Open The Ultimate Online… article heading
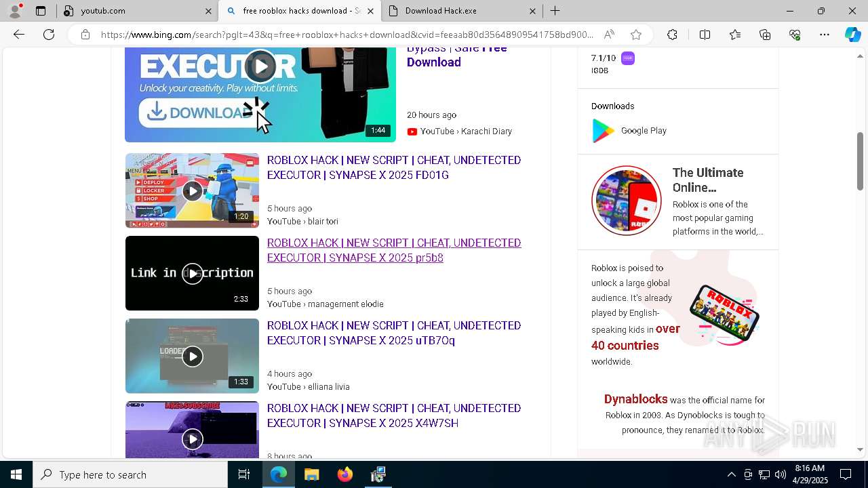The image size is (868, 488). point(708,180)
